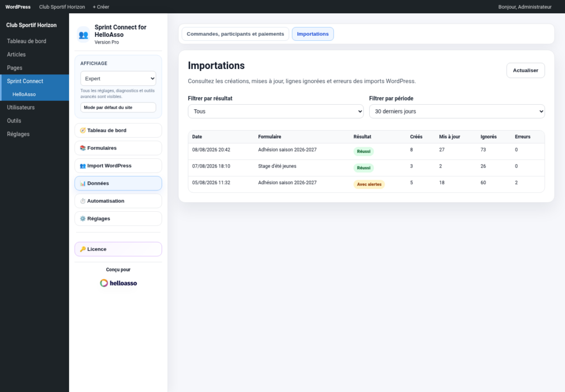This screenshot has height=392, width=565.
Task: Select Sprint Connect in WordPress sidebar
Action: click(x=35, y=81)
